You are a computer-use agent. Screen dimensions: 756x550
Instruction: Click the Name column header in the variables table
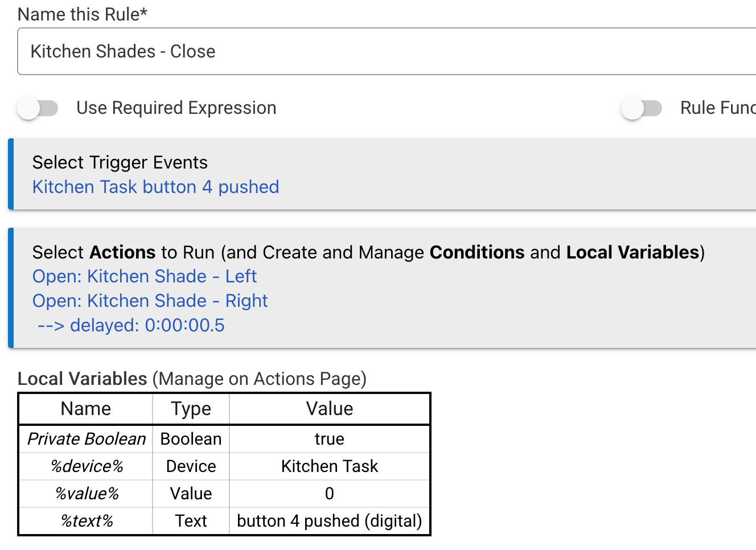pyautogui.click(x=85, y=409)
